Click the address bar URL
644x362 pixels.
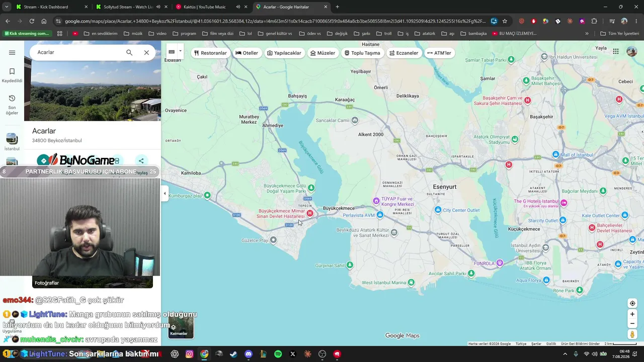click(x=275, y=21)
